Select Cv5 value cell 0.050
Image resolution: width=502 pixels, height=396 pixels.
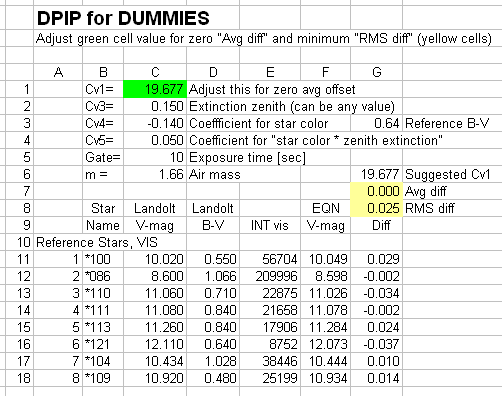tap(155, 140)
